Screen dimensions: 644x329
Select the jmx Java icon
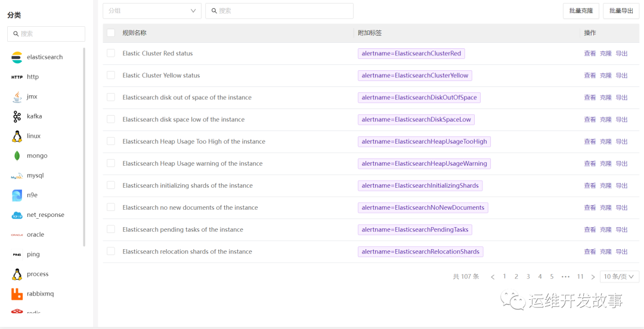point(17,97)
